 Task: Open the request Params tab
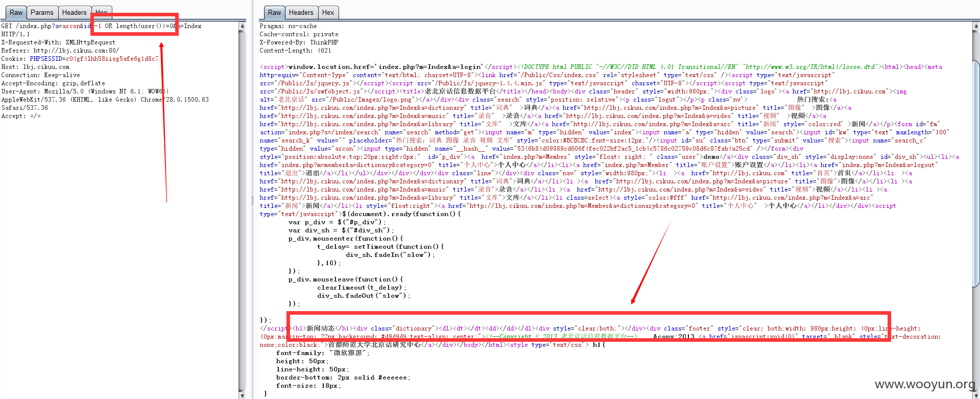coord(42,12)
